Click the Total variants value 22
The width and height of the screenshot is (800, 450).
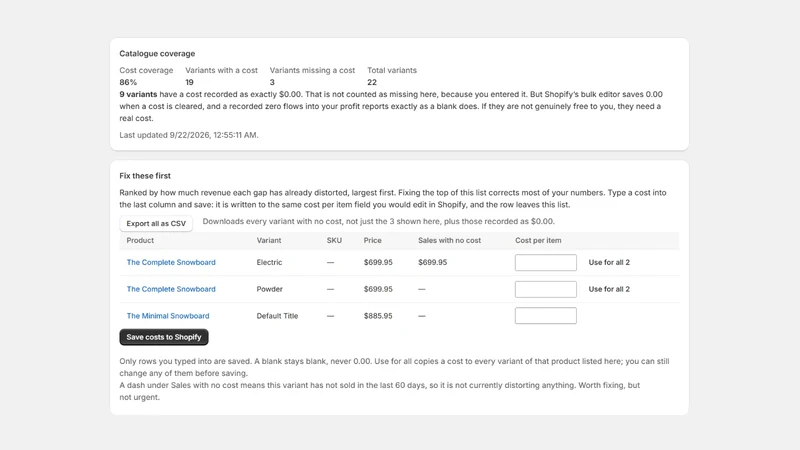point(372,82)
